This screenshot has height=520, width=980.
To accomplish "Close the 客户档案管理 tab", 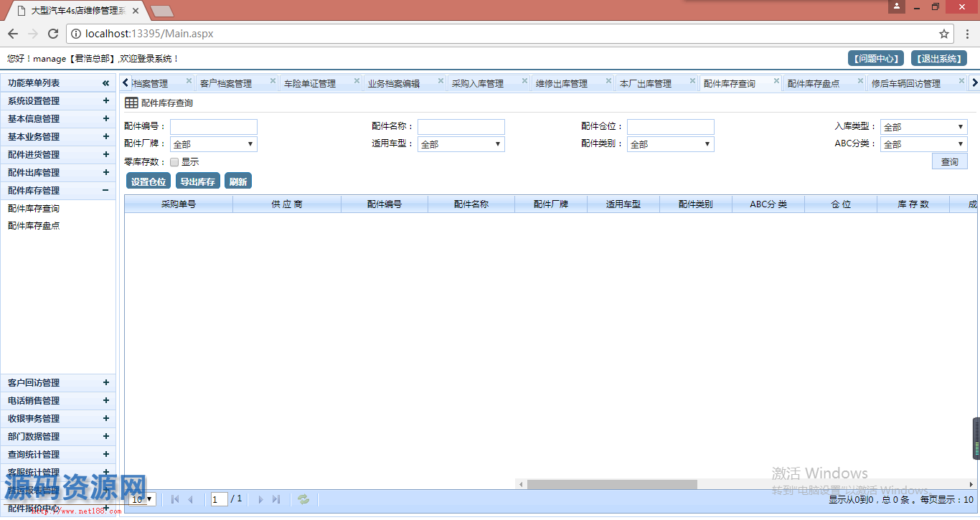I will tap(273, 81).
